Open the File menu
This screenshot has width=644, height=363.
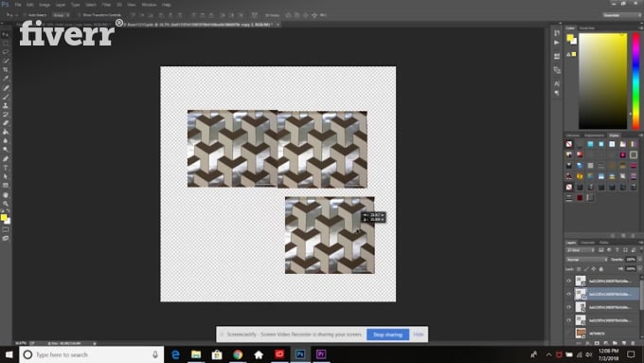click(18, 5)
